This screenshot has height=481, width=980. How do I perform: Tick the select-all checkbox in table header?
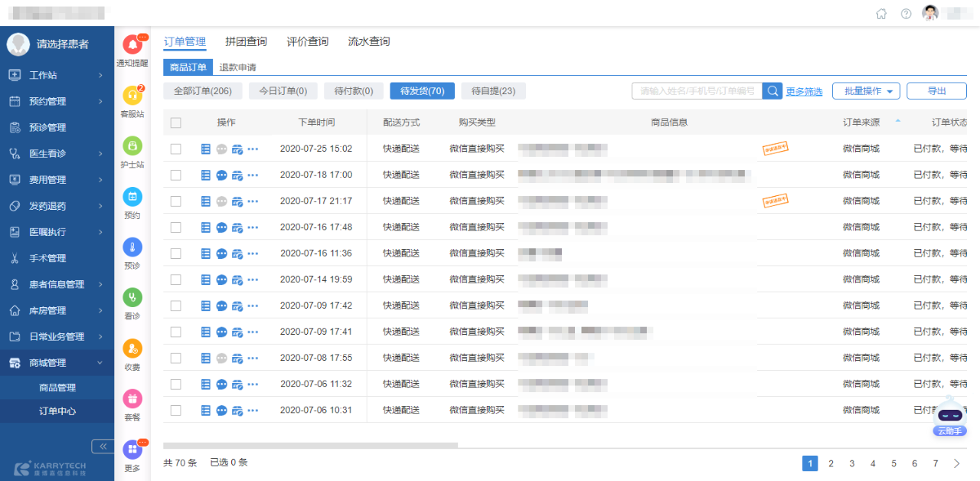pyautogui.click(x=176, y=123)
